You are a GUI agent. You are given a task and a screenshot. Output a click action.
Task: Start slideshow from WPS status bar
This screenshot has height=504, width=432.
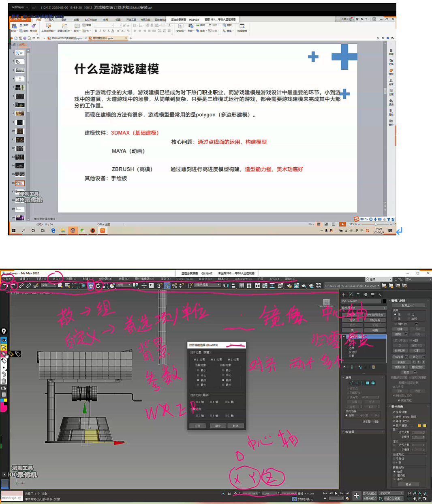[x=342, y=224]
